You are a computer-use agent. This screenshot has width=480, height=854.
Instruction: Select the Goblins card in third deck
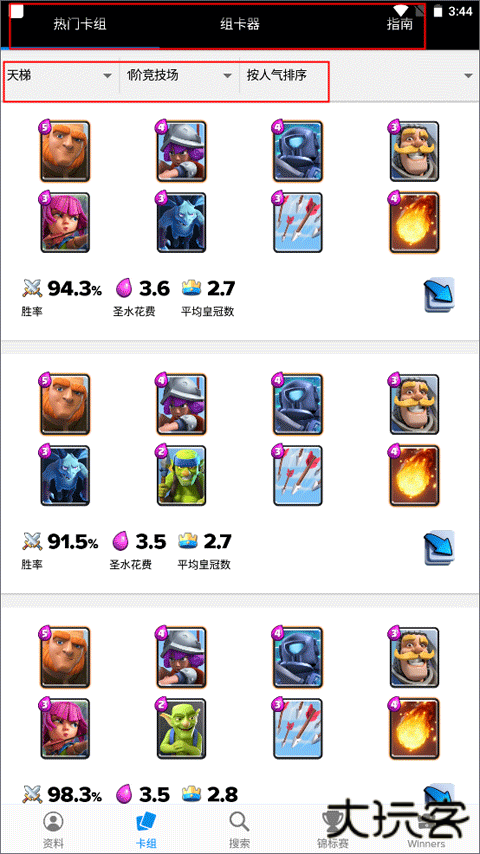click(181, 728)
